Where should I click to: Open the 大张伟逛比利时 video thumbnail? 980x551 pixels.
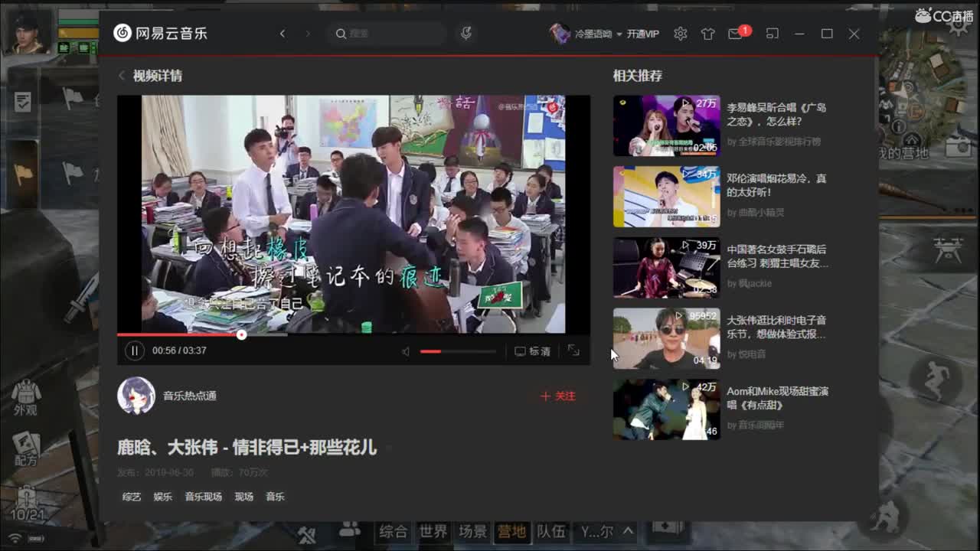(x=666, y=339)
